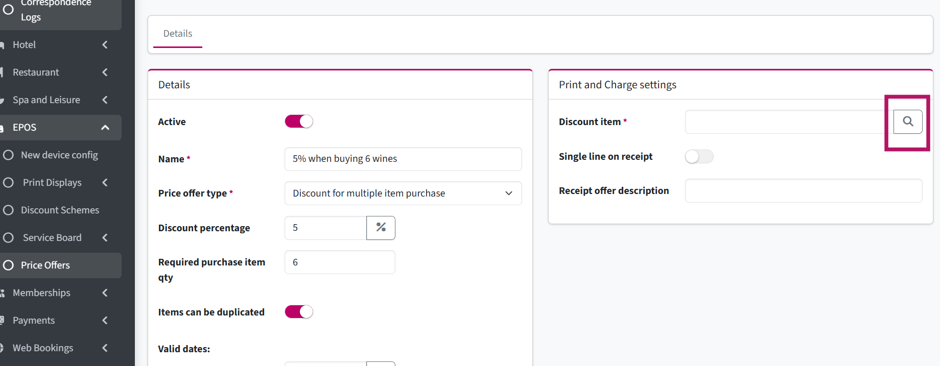Click the percent symbol next to Discount percentage
This screenshot has width=940, height=366.
pos(381,228)
